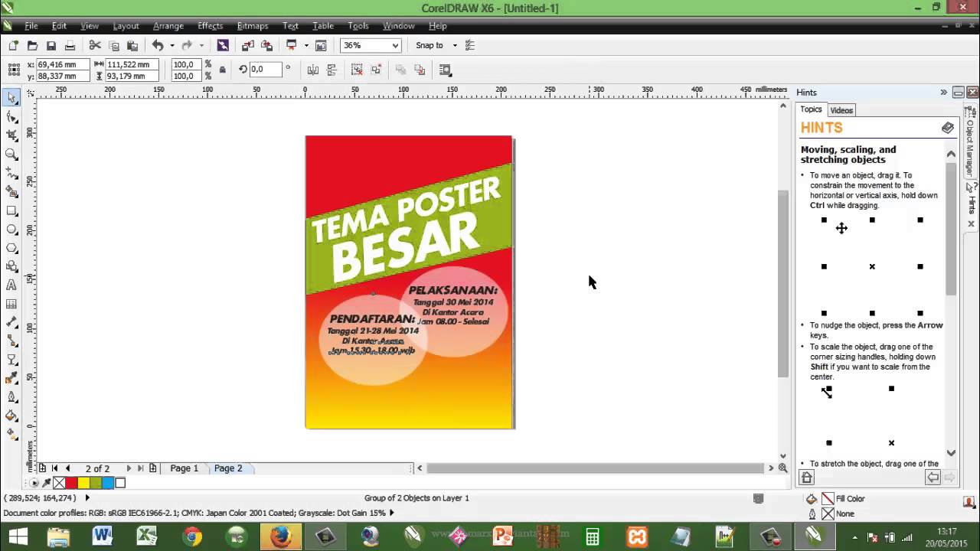Screen dimensions: 980x551
Task: Click the Export icon
Action: (x=266, y=45)
